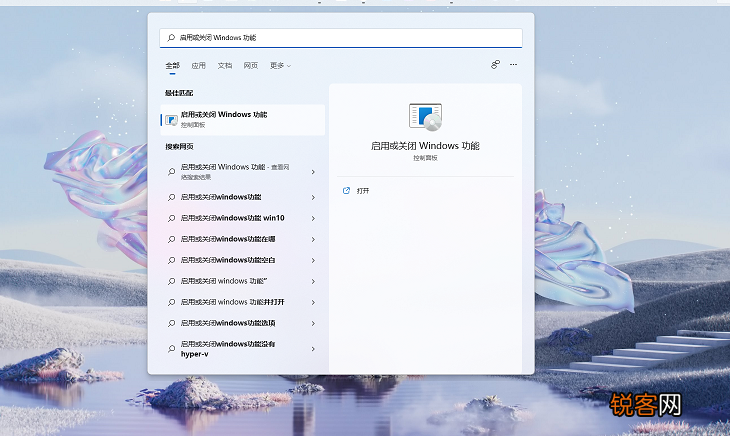This screenshot has width=730, height=436.
Task: Click the magnifier icon in the search box
Action: (171, 37)
